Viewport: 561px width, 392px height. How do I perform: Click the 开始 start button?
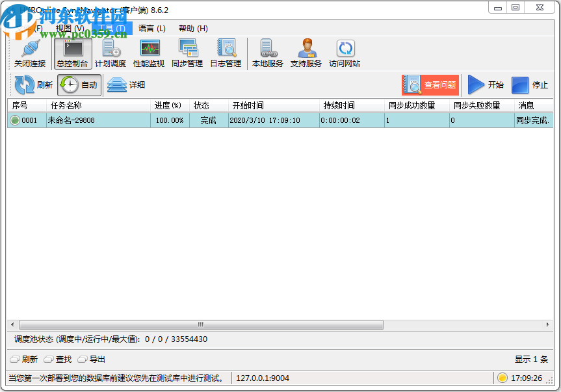coord(486,85)
